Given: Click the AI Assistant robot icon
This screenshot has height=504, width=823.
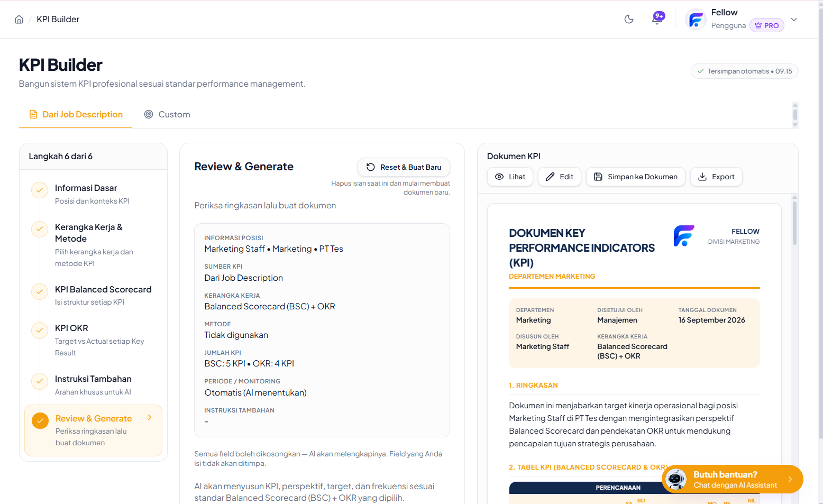Looking at the screenshot, I should tap(675, 479).
